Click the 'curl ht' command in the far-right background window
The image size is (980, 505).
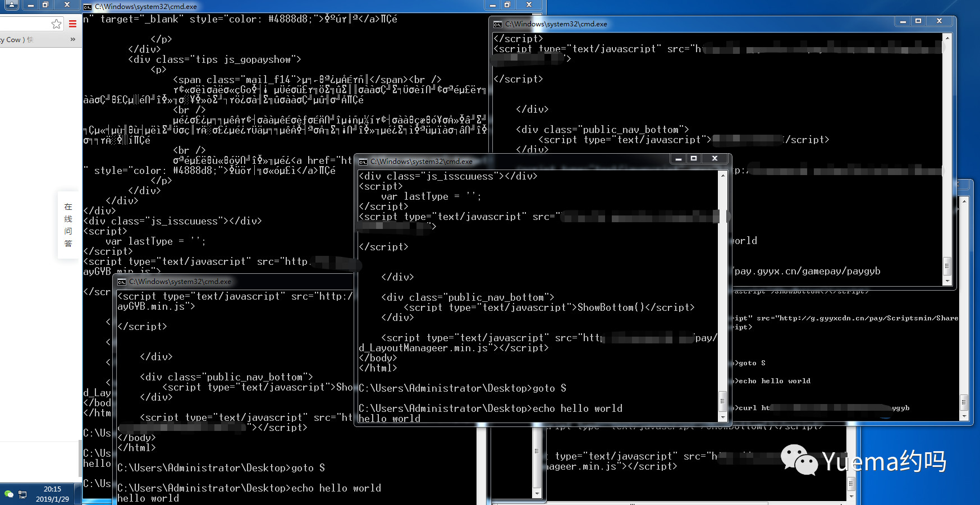click(753, 408)
